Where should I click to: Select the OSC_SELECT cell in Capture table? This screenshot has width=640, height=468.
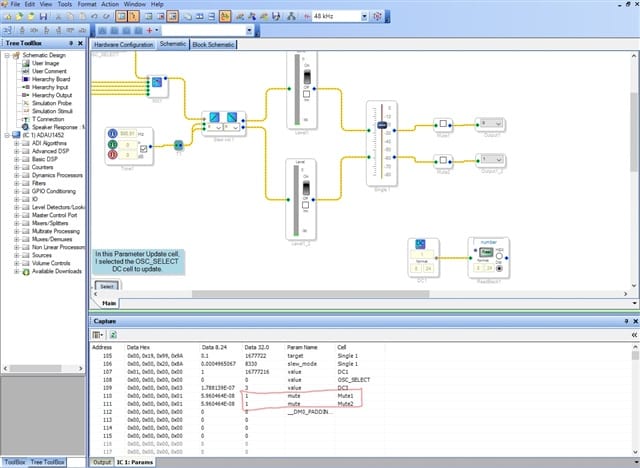pyautogui.click(x=353, y=380)
